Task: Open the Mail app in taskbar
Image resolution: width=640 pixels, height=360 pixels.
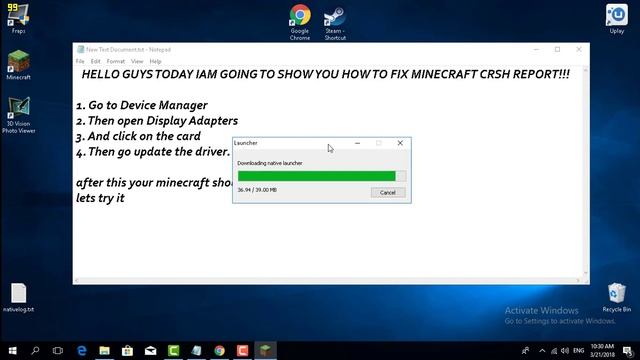Action: click(151, 351)
